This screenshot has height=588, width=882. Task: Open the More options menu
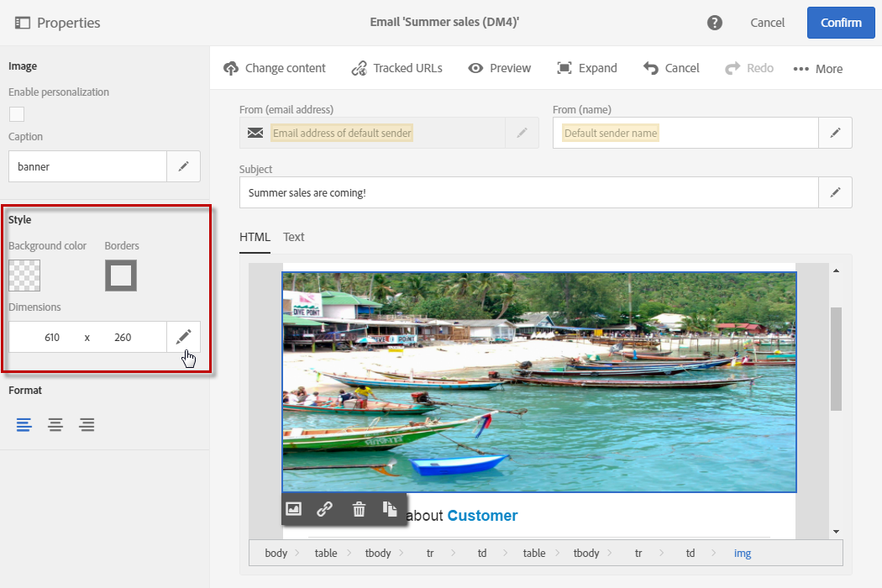pos(817,69)
